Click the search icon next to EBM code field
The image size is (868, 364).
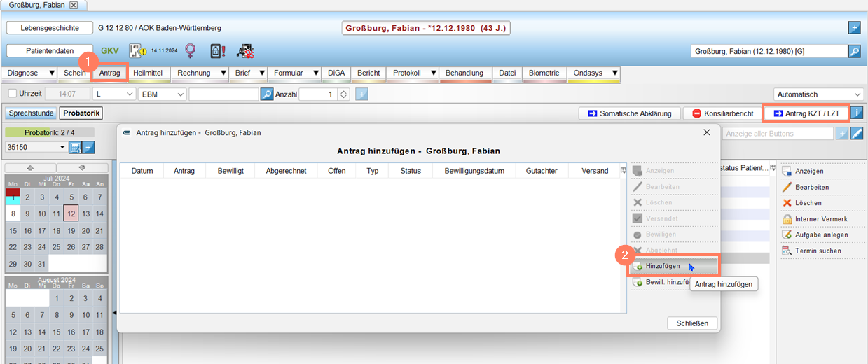267,94
